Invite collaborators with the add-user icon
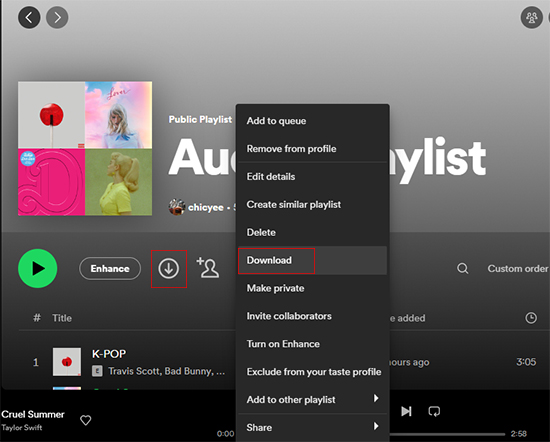Viewport: 550px width, 442px height. [x=208, y=268]
